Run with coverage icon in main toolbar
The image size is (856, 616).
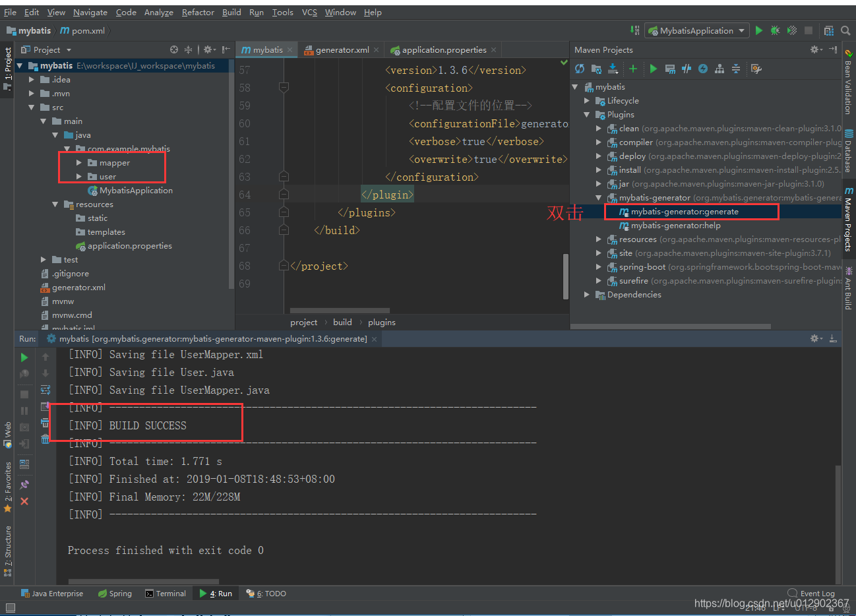click(792, 30)
